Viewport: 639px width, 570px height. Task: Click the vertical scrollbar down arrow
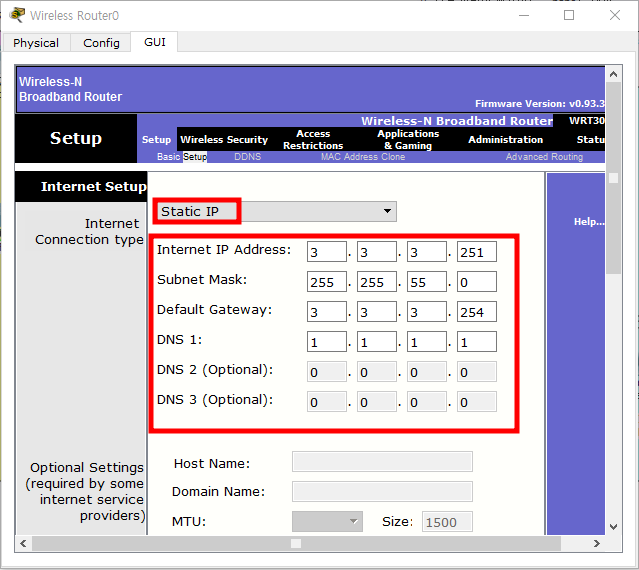coord(613,526)
